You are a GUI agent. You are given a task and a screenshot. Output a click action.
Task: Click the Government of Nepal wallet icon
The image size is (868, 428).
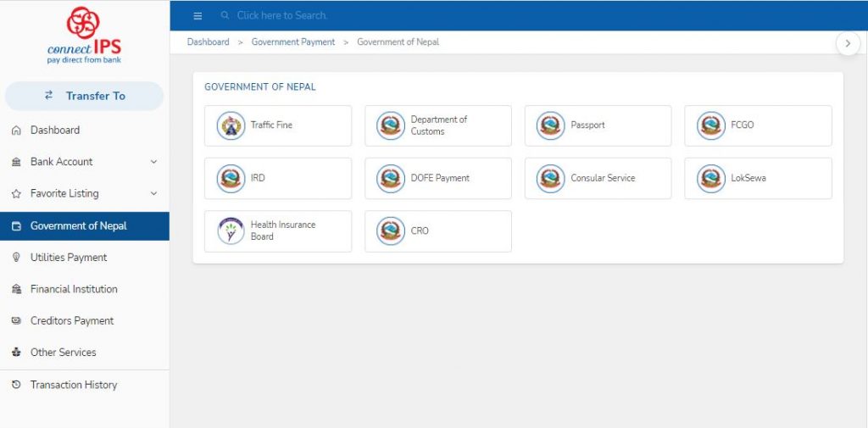(x=17, y=226)
